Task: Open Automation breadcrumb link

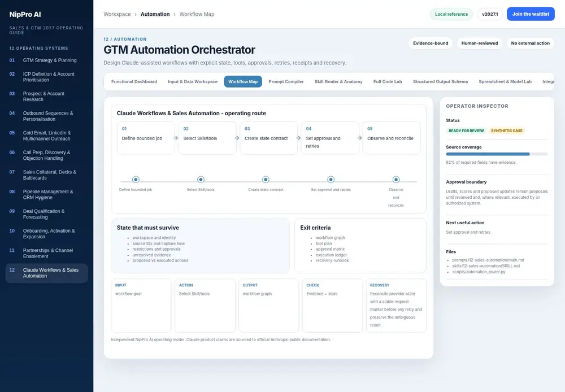Action: tap(155, 14)
